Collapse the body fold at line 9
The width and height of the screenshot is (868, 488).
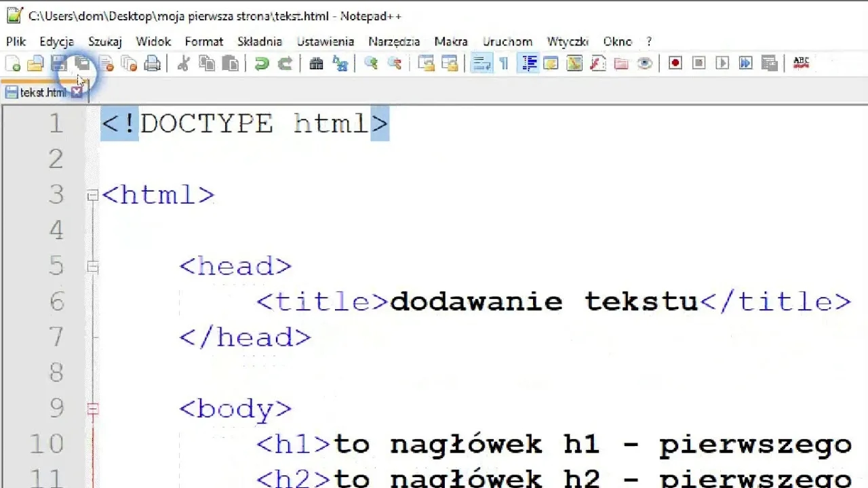tap(92, 408)
